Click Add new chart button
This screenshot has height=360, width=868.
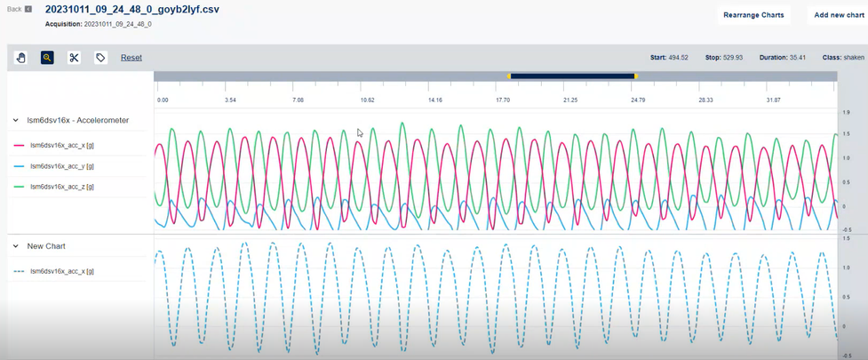[x=839, y=15]
